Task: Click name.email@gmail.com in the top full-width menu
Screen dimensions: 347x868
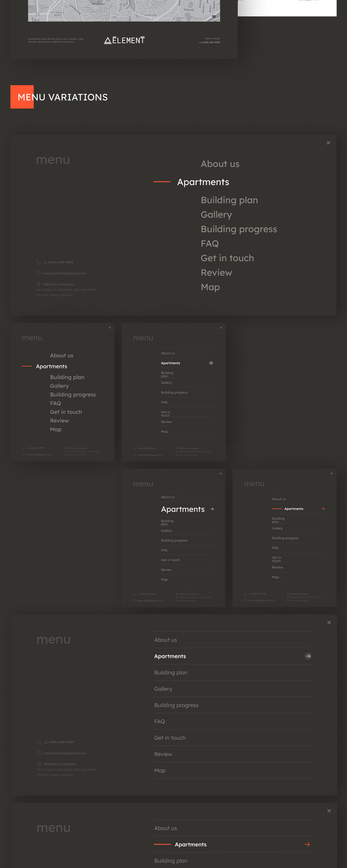Action: (64, 273)
